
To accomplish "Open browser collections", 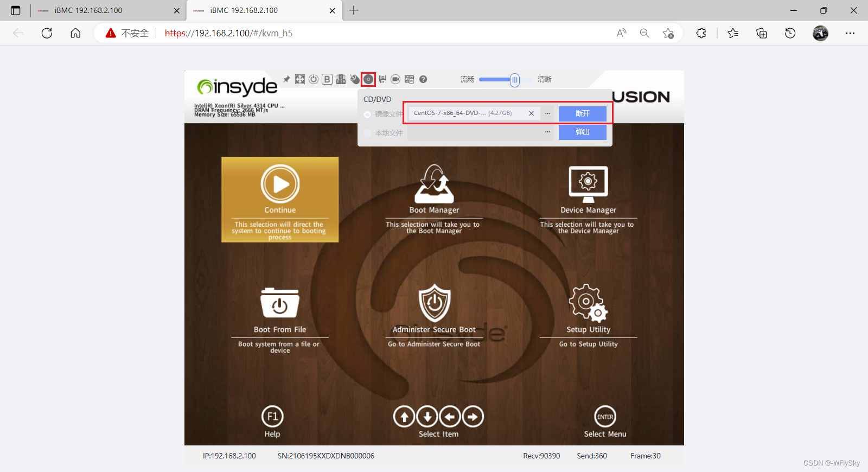I will pyautogui.click(x=762, y=33).
